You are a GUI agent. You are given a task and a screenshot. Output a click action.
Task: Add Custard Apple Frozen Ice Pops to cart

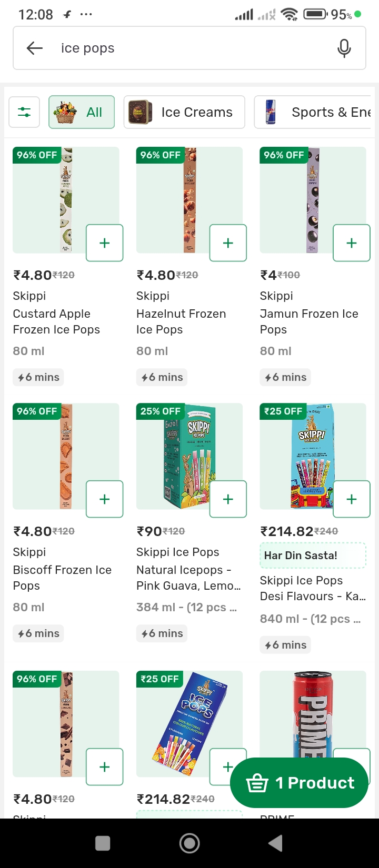click(105, 243)
